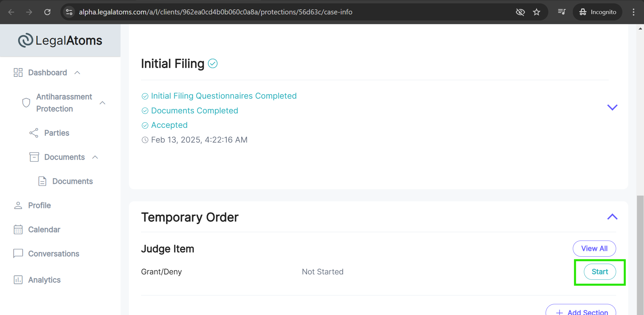The height and width of the screenshot is (315, 644).
Task: Click the page vertical scrollbar thumb
Action: point(640,255)
